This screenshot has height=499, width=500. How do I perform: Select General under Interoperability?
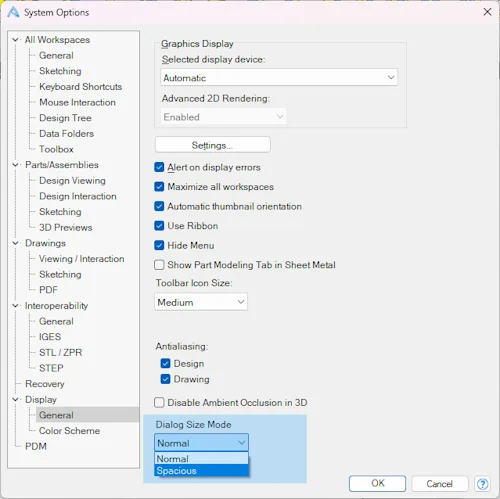click(56, 321)
